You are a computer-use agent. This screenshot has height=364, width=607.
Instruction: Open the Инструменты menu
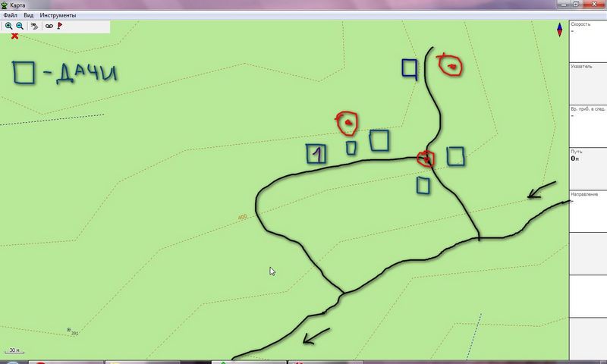[x=58, y=15]
